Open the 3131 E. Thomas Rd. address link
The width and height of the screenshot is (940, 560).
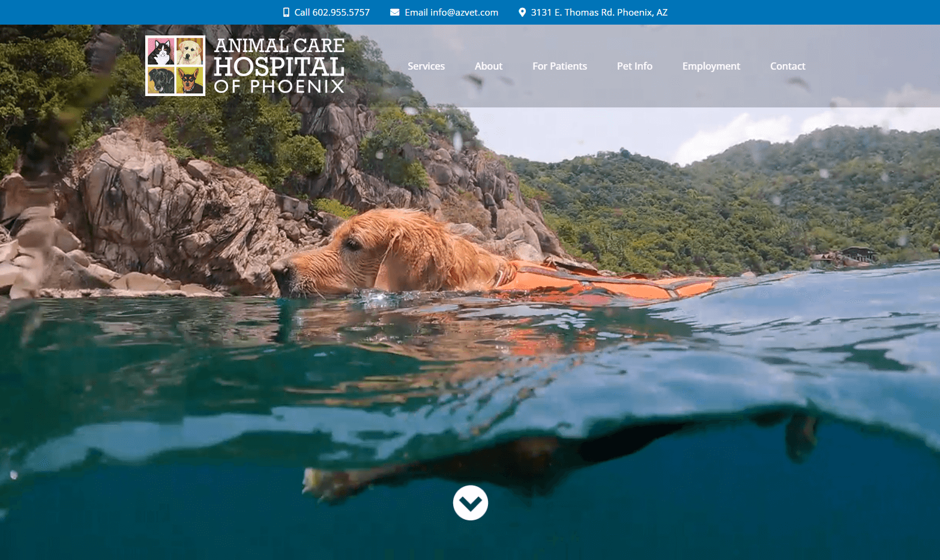point(599,12)
